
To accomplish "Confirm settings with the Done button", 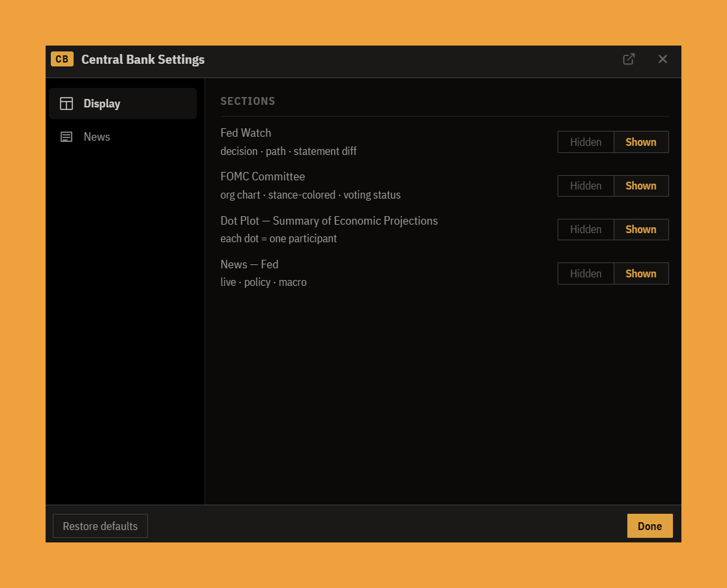I will (649, 526).
